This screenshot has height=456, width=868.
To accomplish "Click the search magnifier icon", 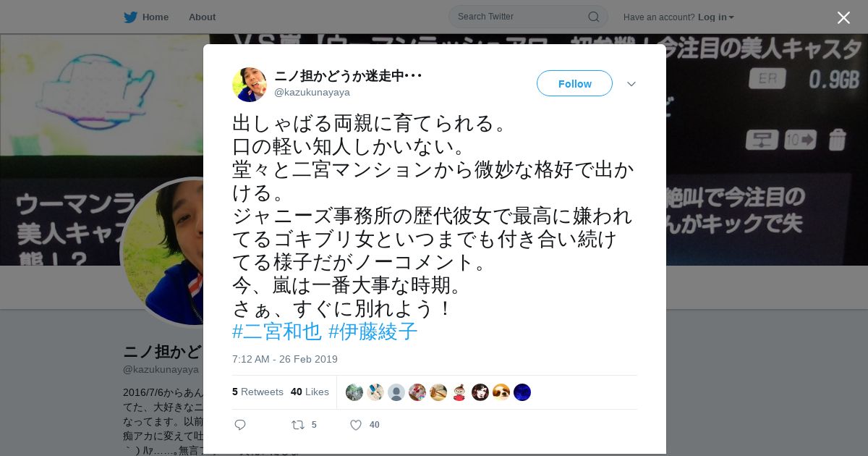I will [x=593, y=17].
